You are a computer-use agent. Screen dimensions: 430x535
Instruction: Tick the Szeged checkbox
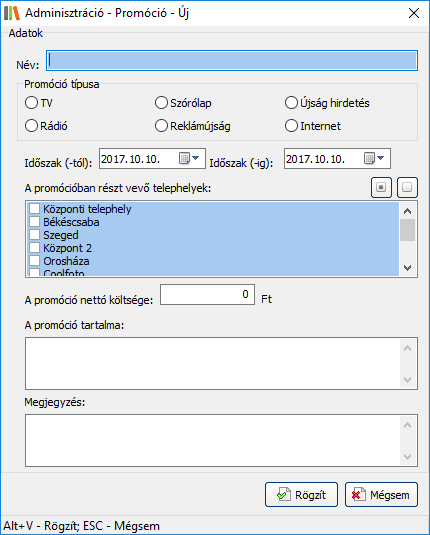(34, 235)
